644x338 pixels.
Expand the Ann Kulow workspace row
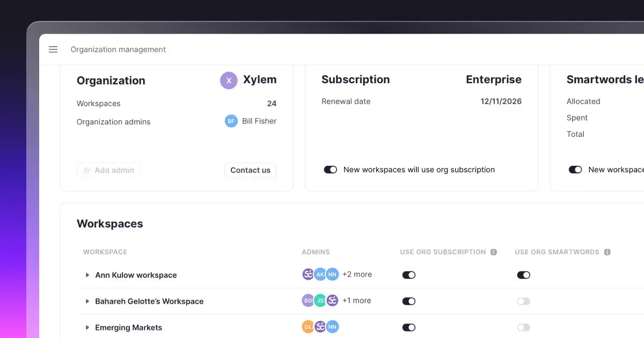point(87,275)
